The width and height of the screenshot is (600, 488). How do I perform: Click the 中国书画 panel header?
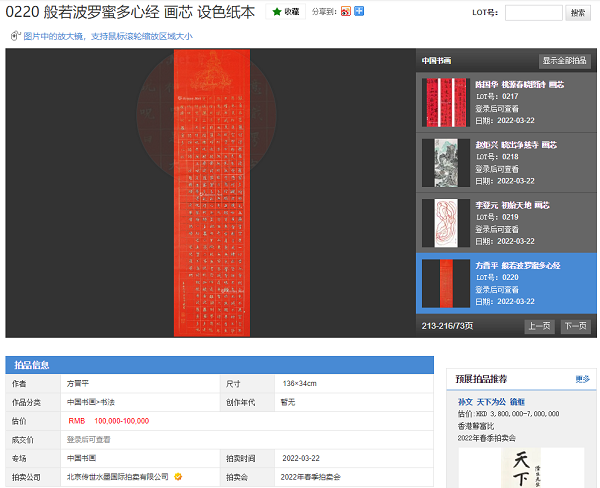(x=436, y=60)
